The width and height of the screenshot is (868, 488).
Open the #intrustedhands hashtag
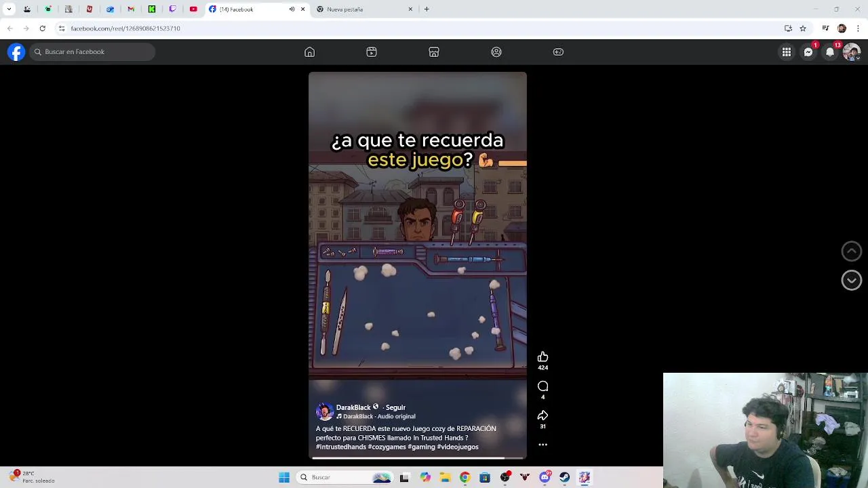[340, 447]
